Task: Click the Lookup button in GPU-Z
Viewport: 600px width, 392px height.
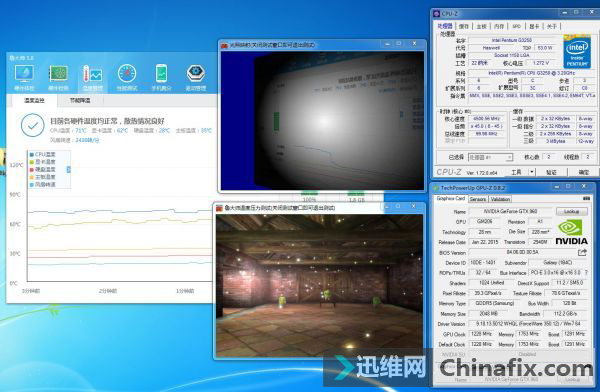Action: tap(572, 211)
